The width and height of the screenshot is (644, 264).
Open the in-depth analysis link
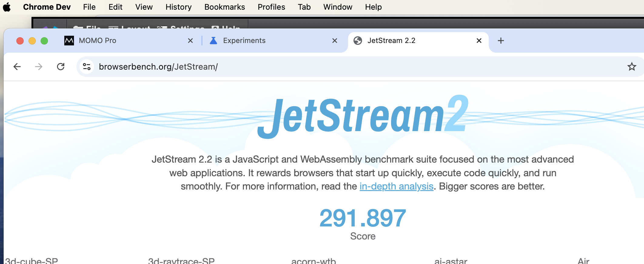(x=396, y=186)
